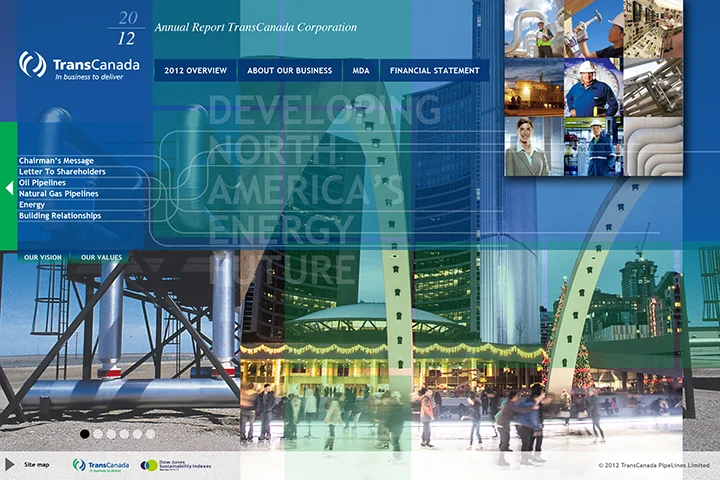720x480 pixels.
Task: Open thumbnail of curved white pipes
Action: point(653,147)
